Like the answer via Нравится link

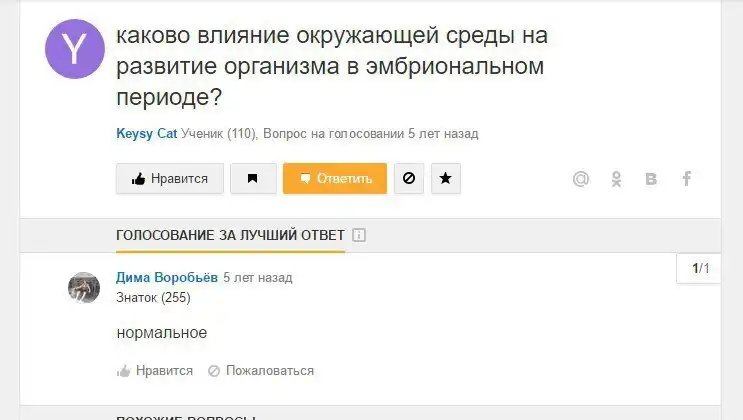coord(155,370)
